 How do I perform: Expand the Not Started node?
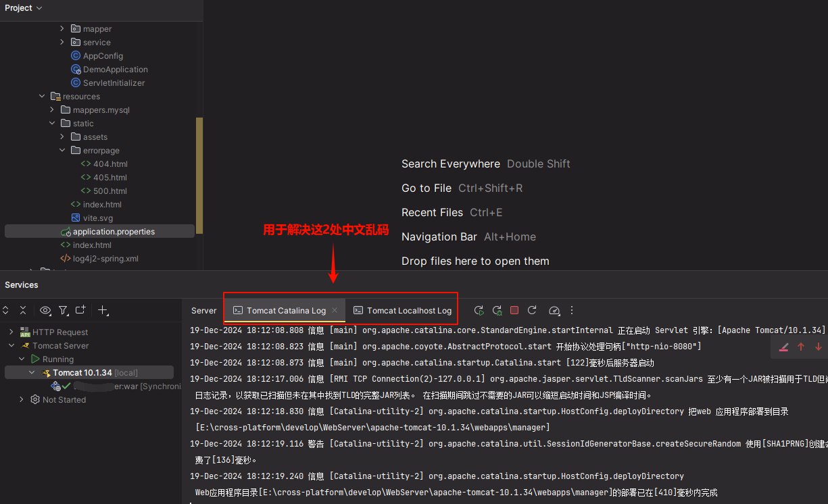(22, 399)
